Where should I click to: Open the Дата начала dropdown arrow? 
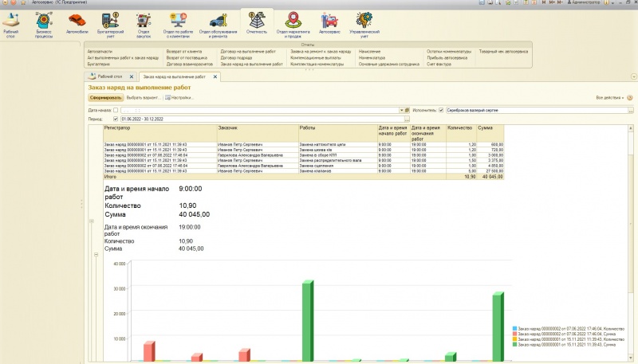click(x=401, y=110)
